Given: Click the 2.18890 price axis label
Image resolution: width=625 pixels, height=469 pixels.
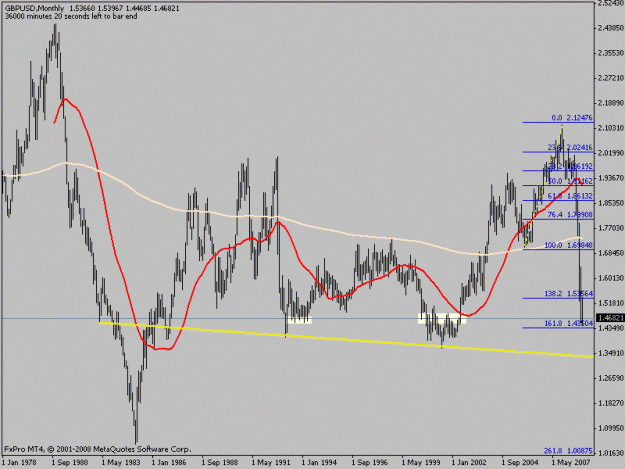Looking at the screenshot, I should (x=611, y=103).
